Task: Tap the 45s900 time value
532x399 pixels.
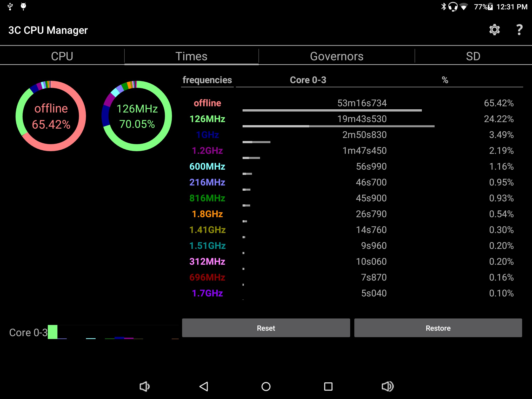Action: coord(371,198)
